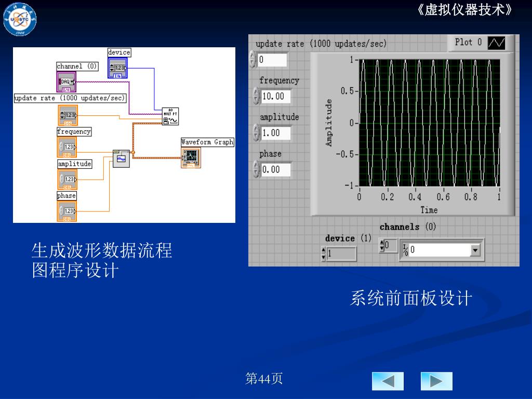
Task: Click the 系统前面板设计 caption
Action: (411, 298)
